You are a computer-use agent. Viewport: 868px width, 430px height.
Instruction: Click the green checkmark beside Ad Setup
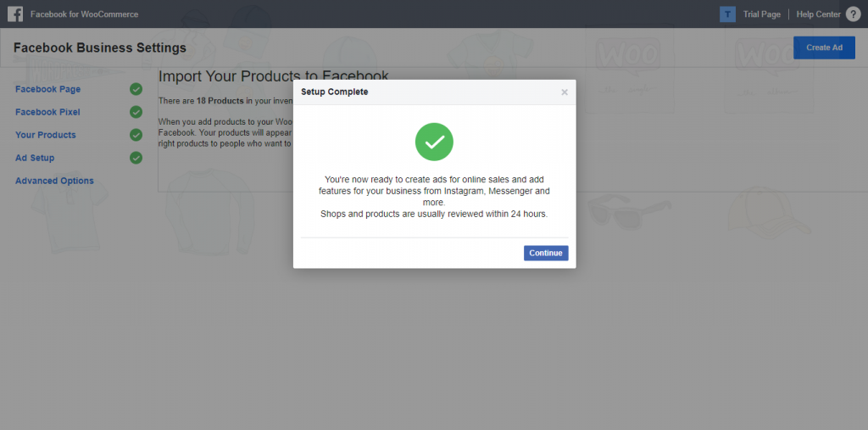click(136, 158)
